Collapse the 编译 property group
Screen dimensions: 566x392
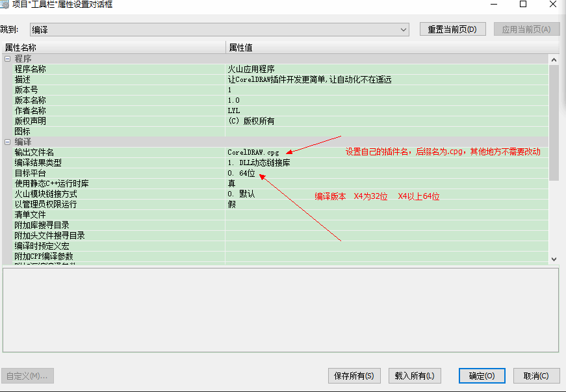[x=8, y=142]
